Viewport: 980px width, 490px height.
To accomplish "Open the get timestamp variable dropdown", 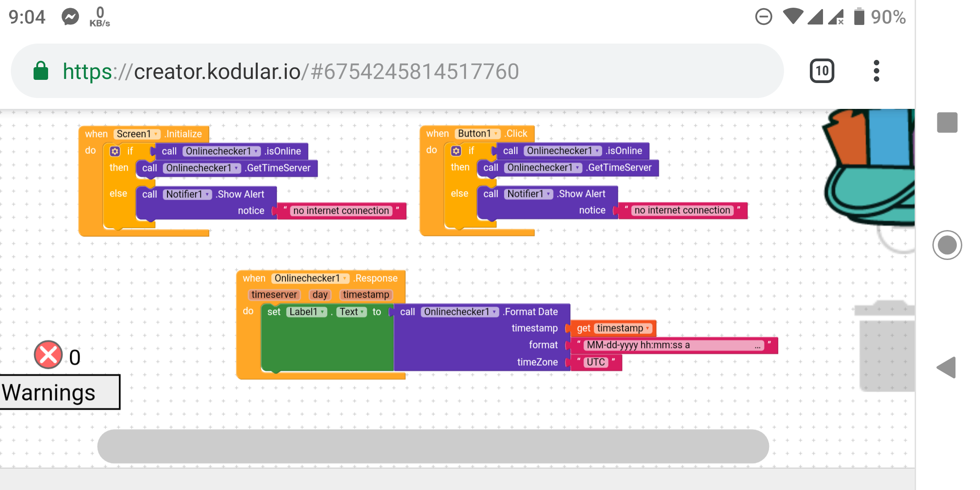I will tap(648, 328).
